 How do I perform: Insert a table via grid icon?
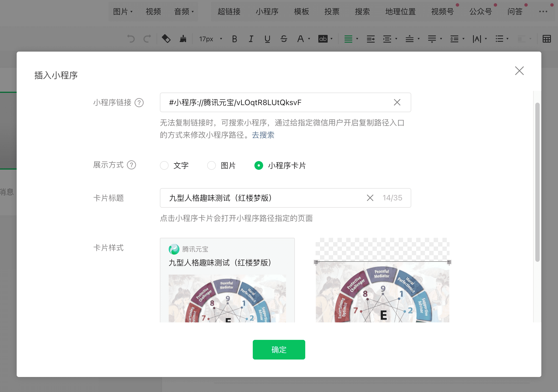coord(547,39)
